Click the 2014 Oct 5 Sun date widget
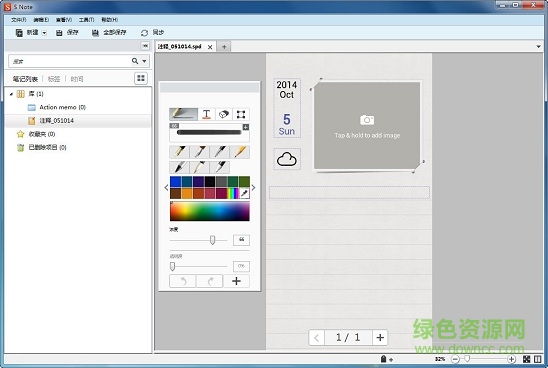548x368 pixels. [287, 108]
